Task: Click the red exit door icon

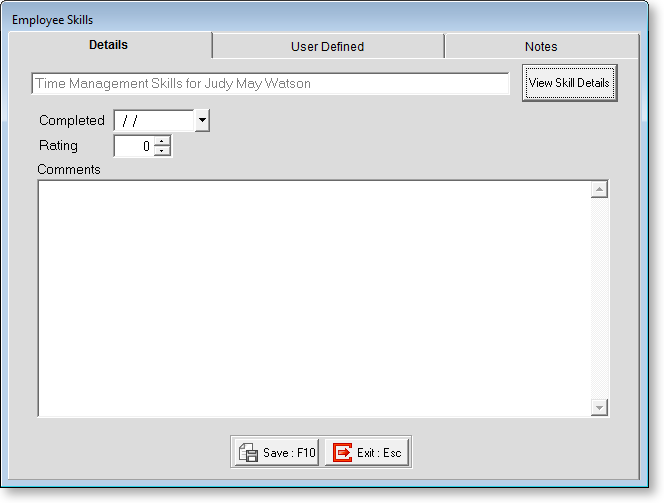Action: pyautogui.click(x=342, y=453)
